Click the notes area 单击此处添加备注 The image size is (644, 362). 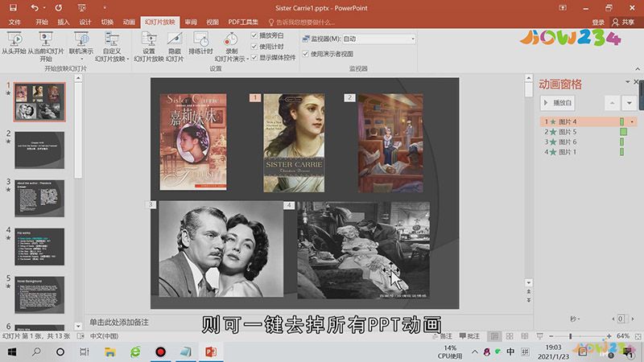[119, 323]
